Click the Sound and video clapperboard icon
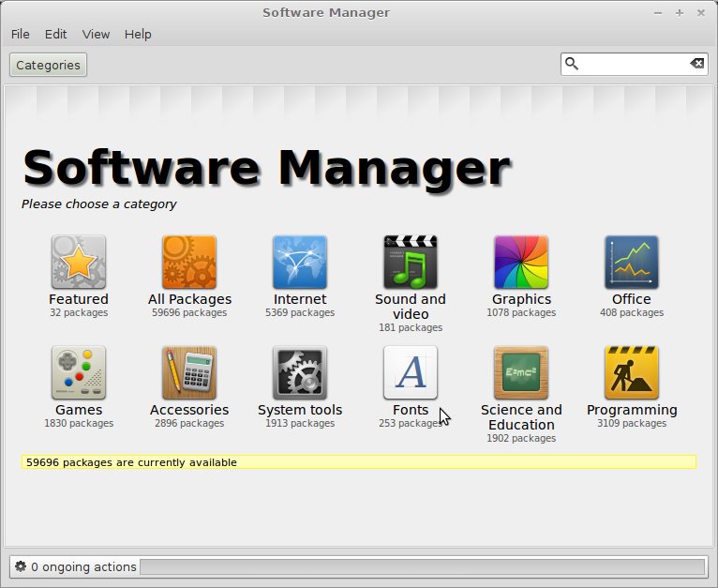718x588 pixels. 411,262
